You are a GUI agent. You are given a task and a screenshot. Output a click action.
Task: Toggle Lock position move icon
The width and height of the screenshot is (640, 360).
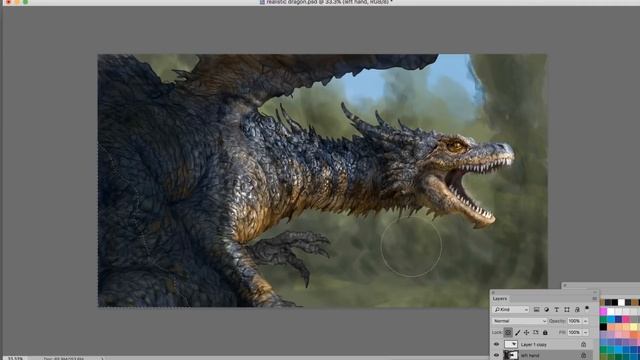point(527,333)
